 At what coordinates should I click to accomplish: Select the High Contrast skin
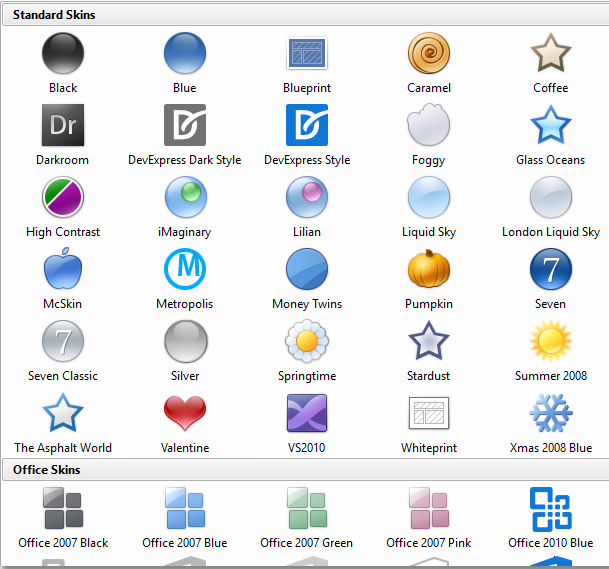point(63,197)
